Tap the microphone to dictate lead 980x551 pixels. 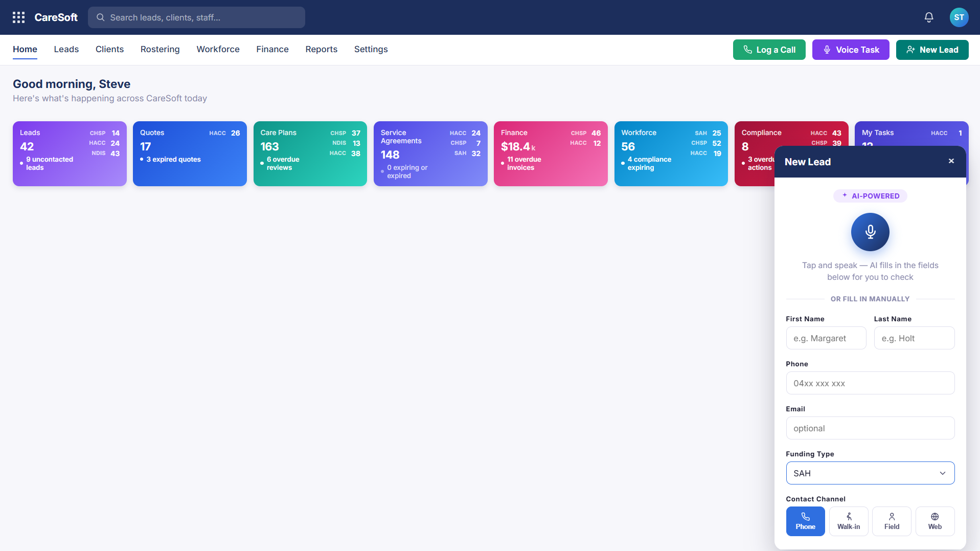tap(870, 232)
